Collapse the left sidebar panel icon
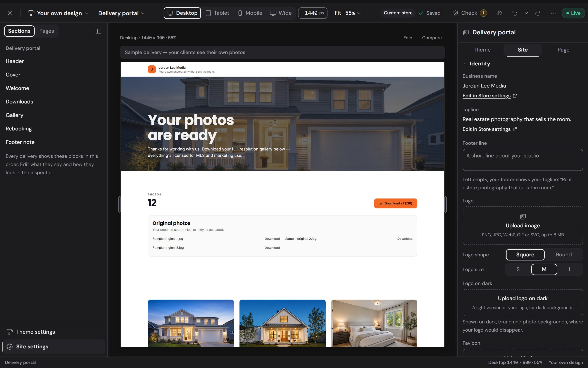588x368 pixels. pyautogui.click(x=98, y=31)
